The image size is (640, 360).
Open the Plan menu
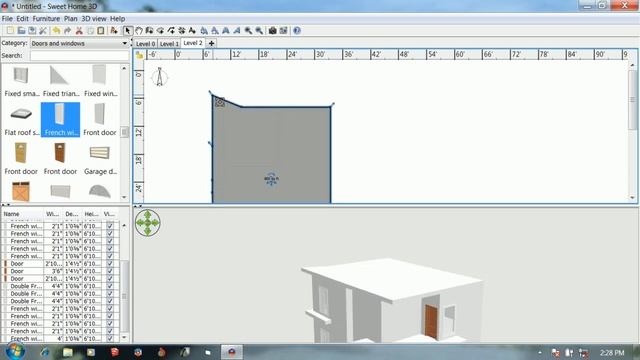(x=70, y=19)
